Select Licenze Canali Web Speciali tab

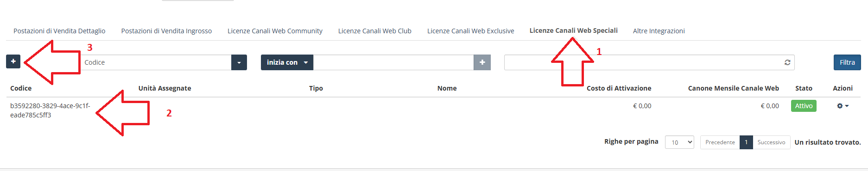573,31
